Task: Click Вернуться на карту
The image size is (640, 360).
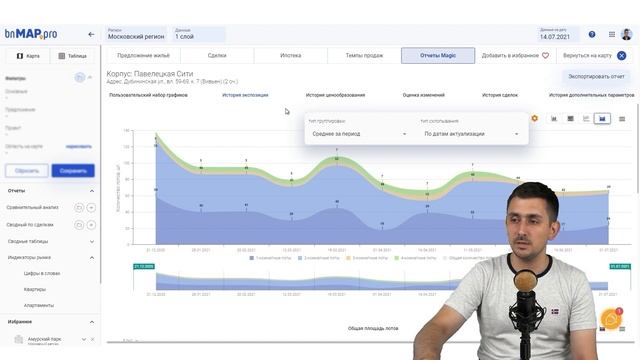Action: (587, 56)
